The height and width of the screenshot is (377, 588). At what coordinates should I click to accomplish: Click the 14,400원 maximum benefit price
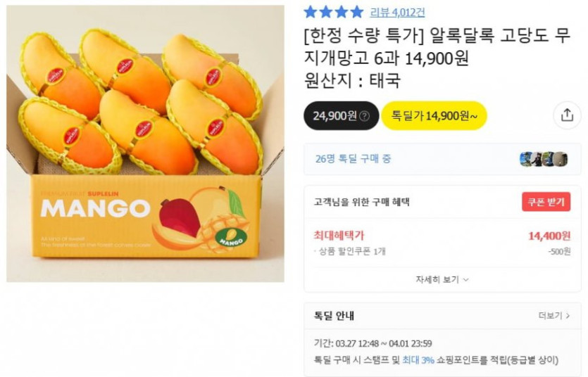click(549, 236)
